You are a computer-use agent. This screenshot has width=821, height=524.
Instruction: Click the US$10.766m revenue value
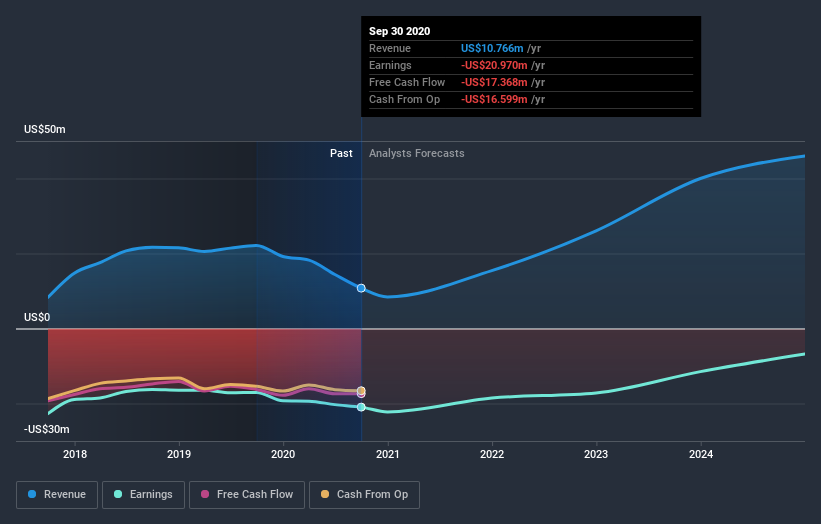(492, 48)
